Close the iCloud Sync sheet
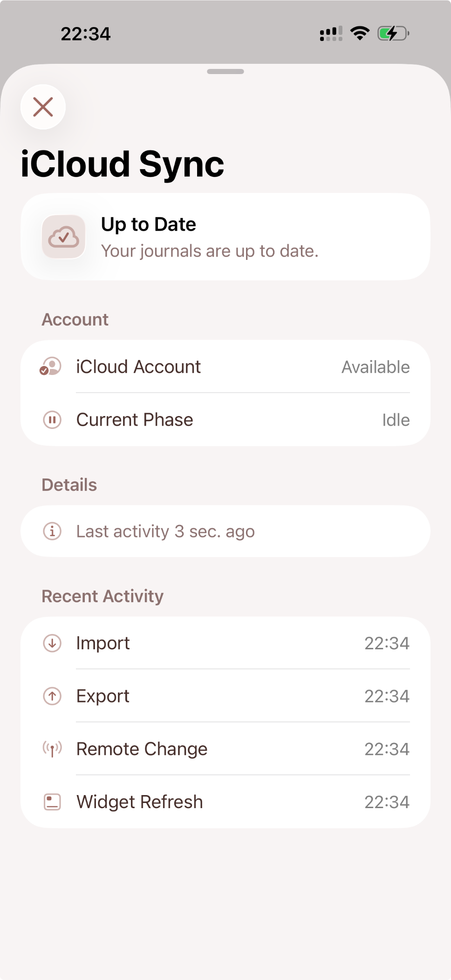Image resolution: width=451 pixels, height=980 pixels. pos(43,107)
